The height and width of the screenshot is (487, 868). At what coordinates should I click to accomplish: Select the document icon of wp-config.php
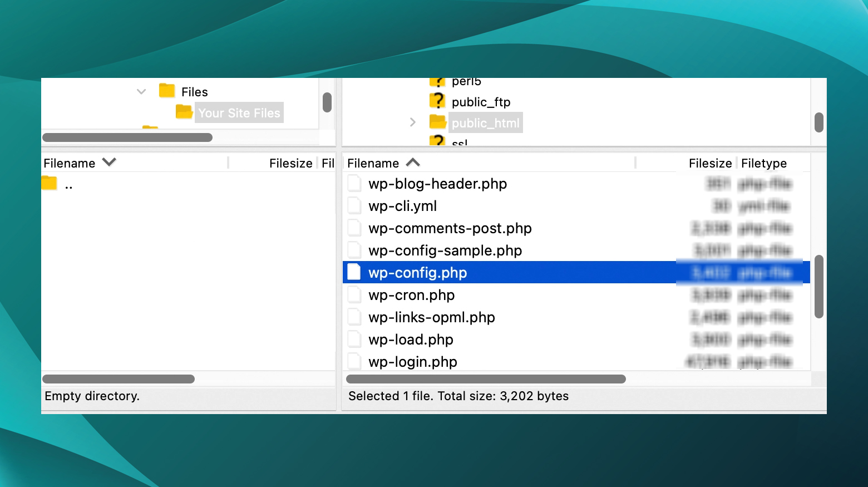(354, 272)
